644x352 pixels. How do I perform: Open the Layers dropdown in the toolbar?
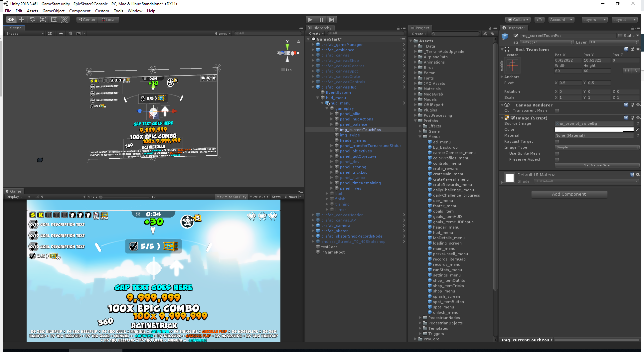pyautogui.click(x=594, y=20)
